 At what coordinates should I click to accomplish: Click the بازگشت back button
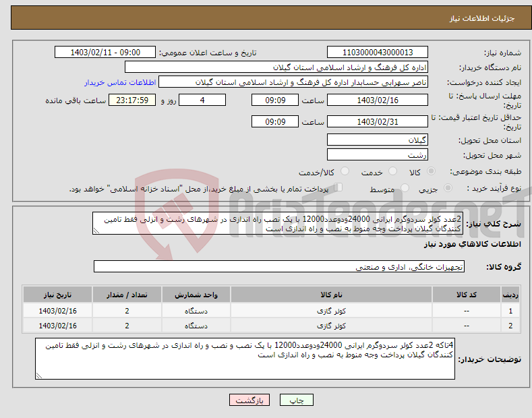pyautogui.click(x=249, y=400)
